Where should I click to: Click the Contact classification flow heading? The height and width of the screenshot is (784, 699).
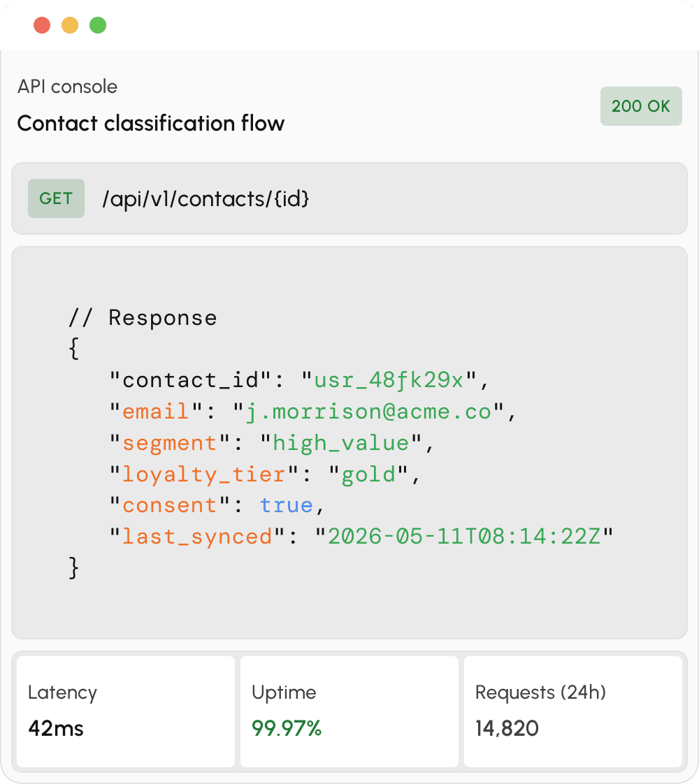click(151, 124)
